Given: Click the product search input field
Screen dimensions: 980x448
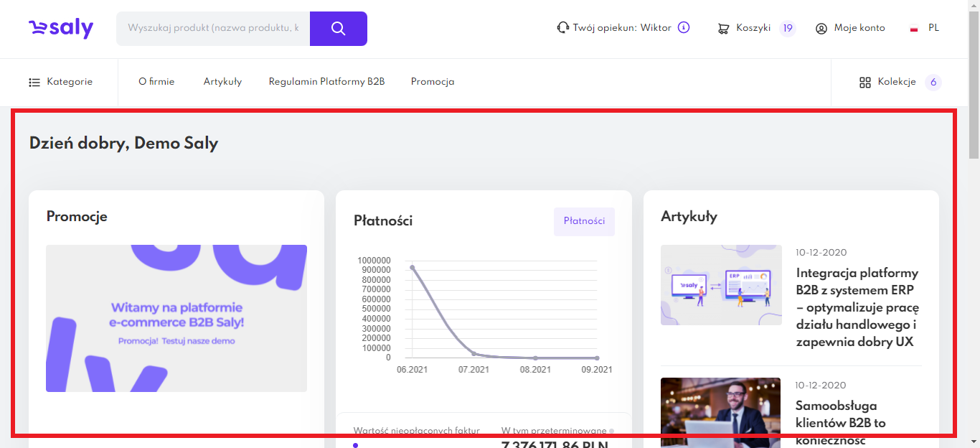Looking at the screenshot, I should [213, 29].
